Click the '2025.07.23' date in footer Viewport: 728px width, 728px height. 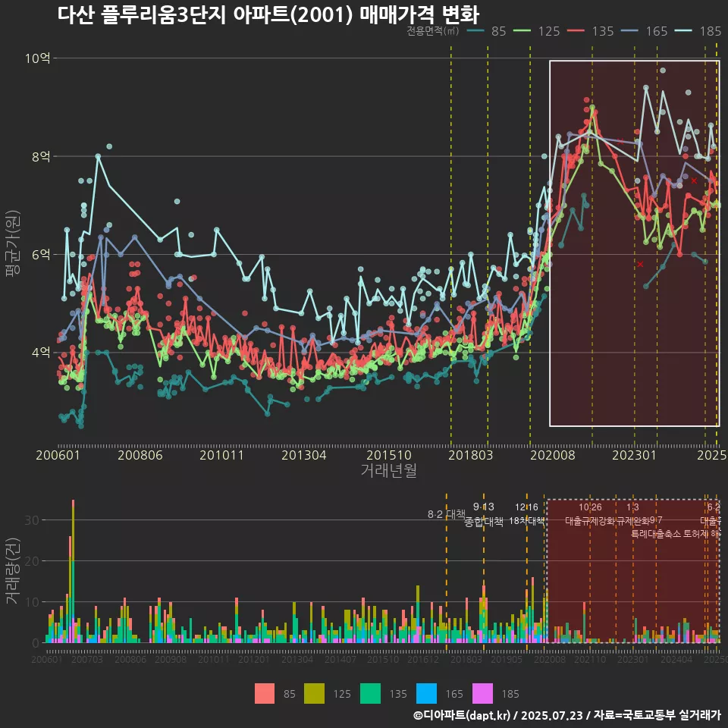pos(551,715)
